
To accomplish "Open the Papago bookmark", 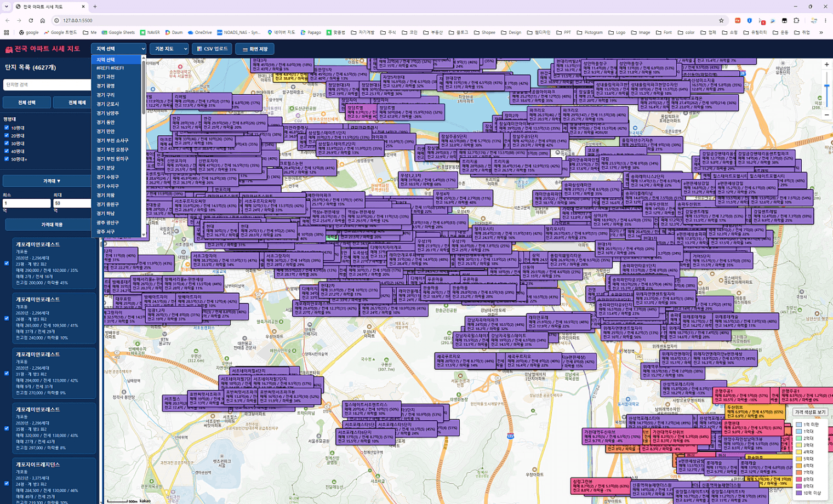I will tap(310, 32).
